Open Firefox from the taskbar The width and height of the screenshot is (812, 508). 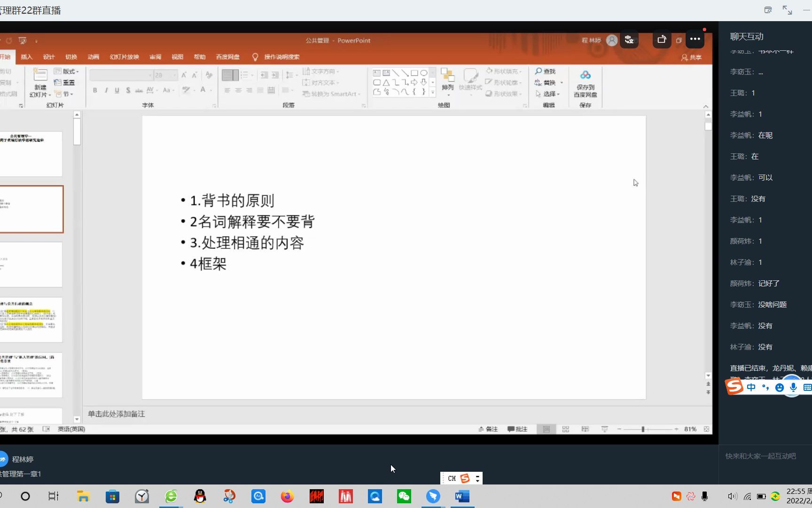pyautogui.click(x=287, y=496)
